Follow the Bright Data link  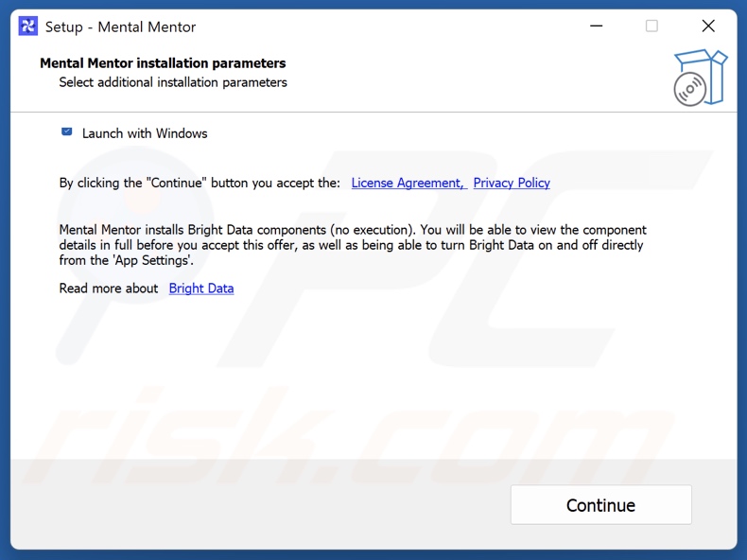click(x=201, y=289)
